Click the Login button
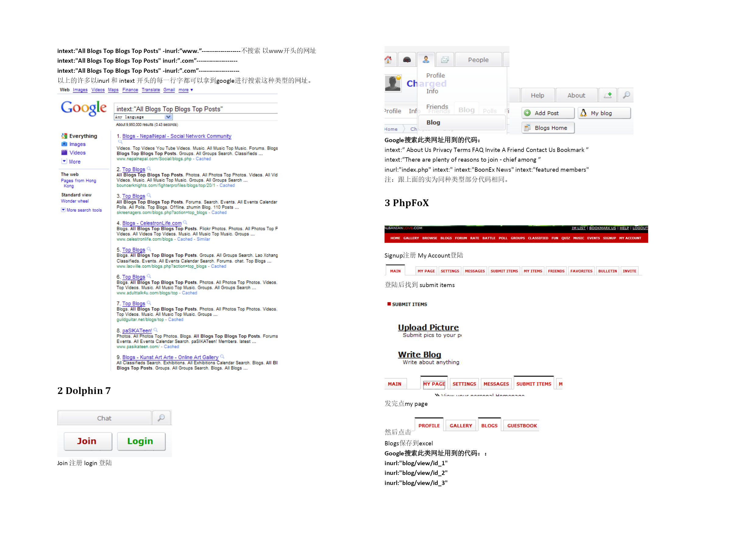 [141, 441]
